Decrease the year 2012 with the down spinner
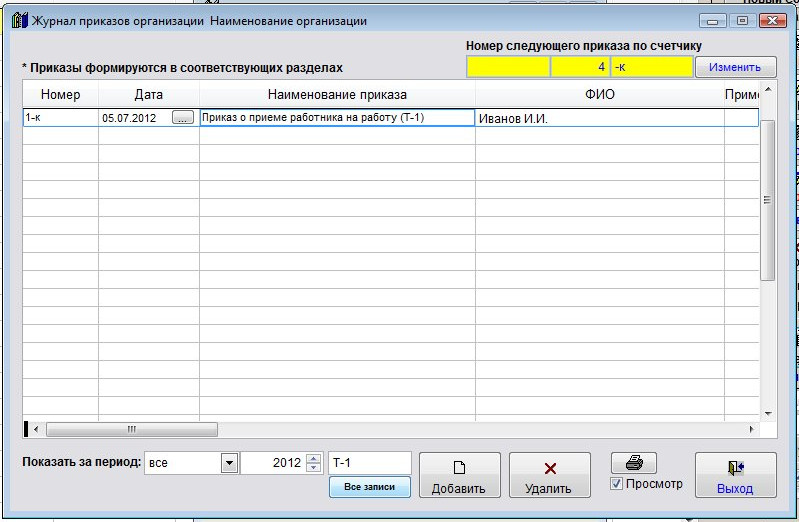The width and height of the screenshot is (799, 522). click(x=314, y=467)
